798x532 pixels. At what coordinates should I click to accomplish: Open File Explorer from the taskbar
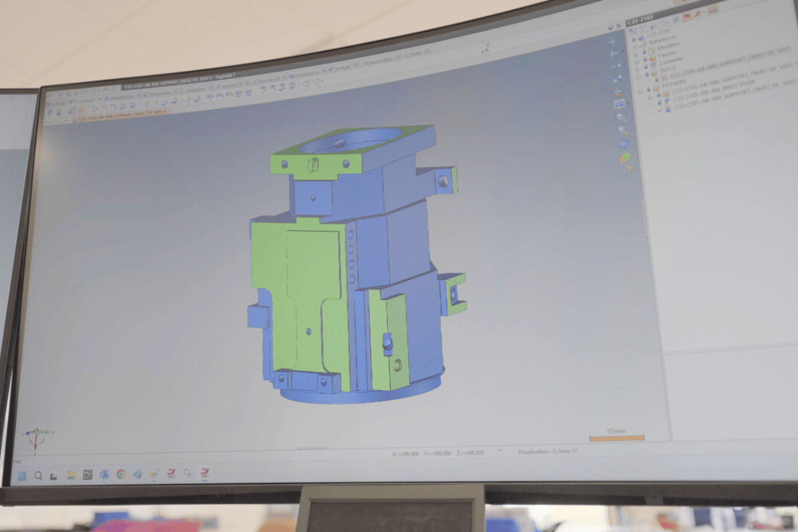(70, 475)
